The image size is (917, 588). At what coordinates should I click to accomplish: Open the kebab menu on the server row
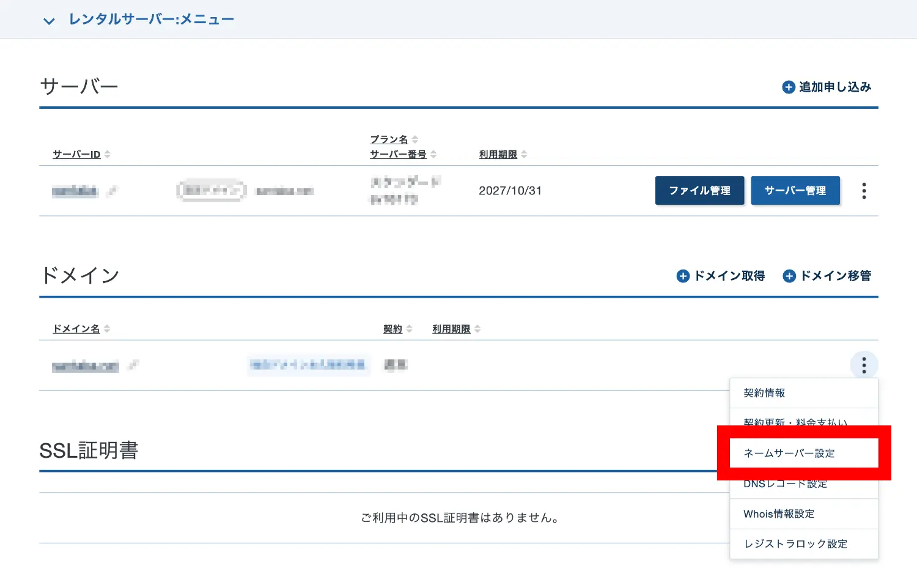click(864, 191)
